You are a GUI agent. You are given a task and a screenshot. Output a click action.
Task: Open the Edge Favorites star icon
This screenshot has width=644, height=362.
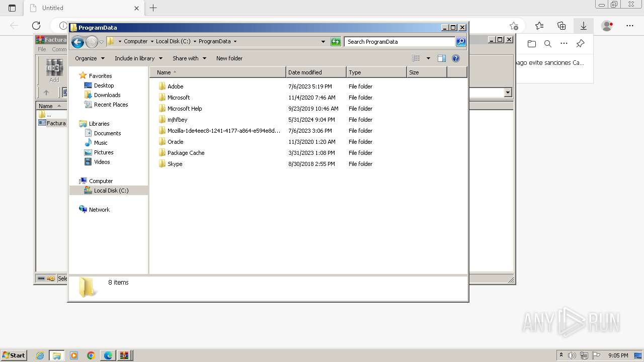point(539,26)
